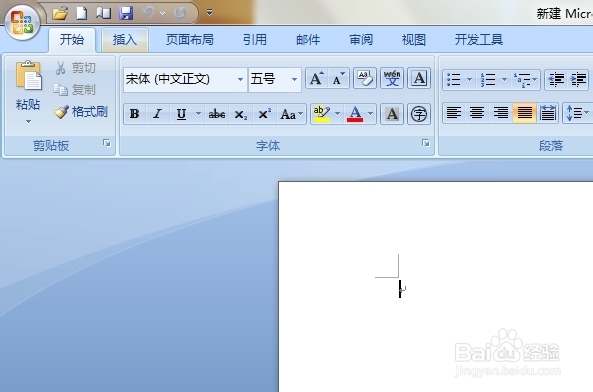Toggle character shading icon
The image size is (593, 392).
[x=392, y=114]
